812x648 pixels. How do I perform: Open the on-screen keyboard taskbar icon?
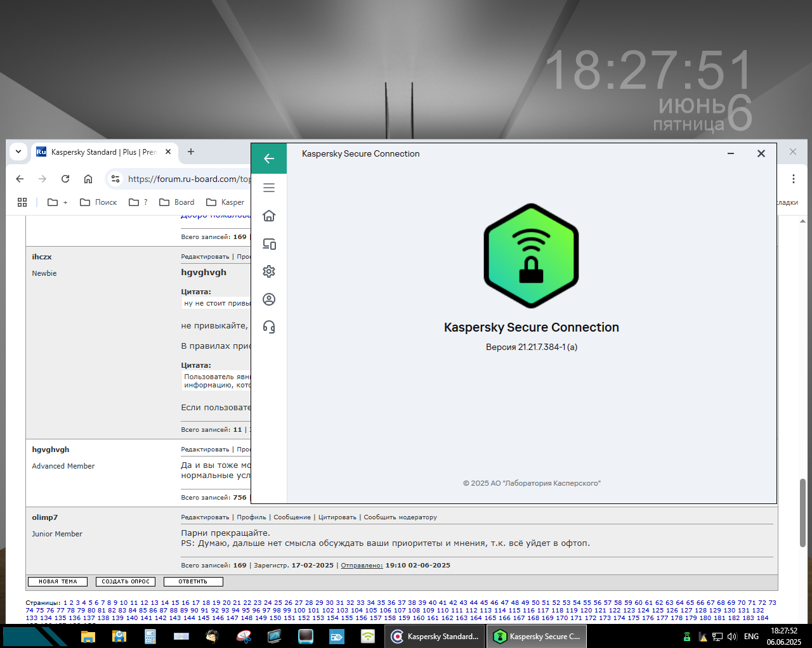click(181, 636)
